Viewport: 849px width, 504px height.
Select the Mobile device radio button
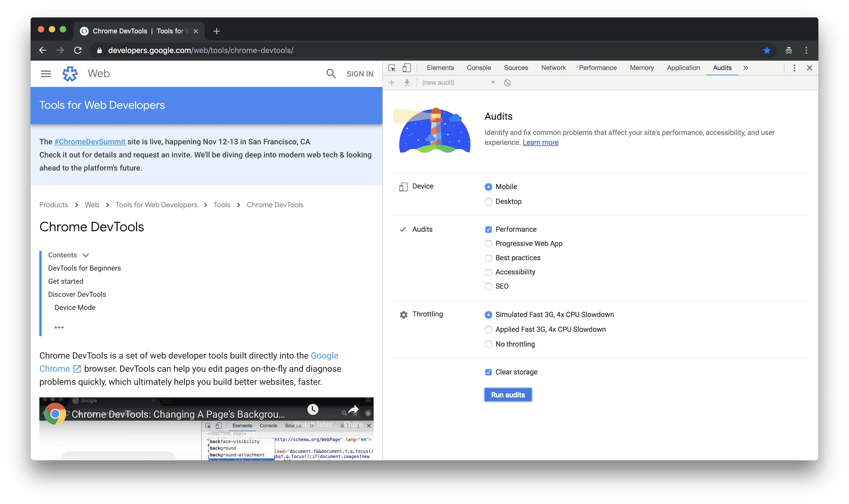488,186
